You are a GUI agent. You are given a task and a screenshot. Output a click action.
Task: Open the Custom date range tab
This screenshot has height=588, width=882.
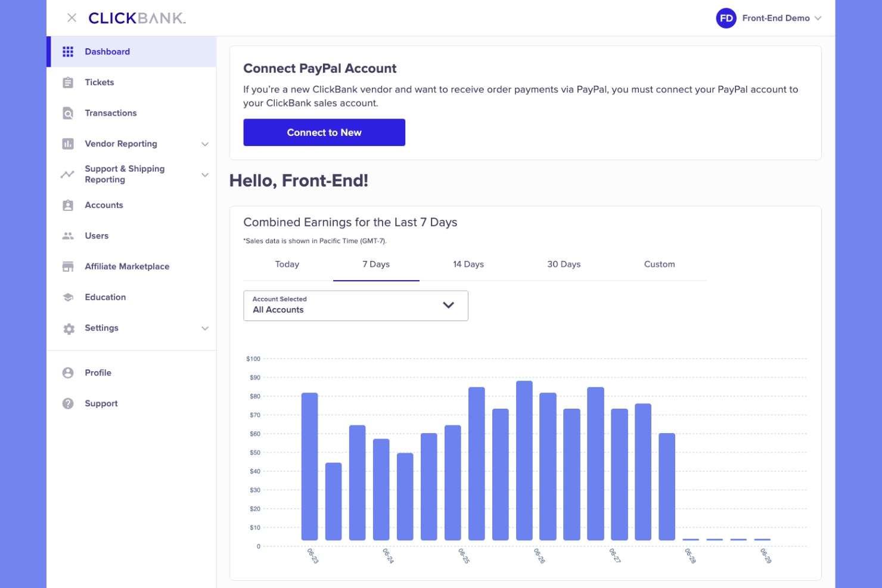pyautogui.click(x=660, y=265)
